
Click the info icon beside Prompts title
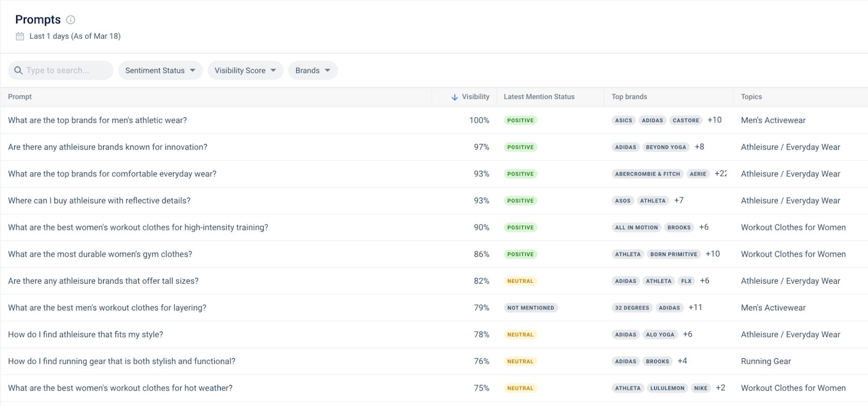71,20
